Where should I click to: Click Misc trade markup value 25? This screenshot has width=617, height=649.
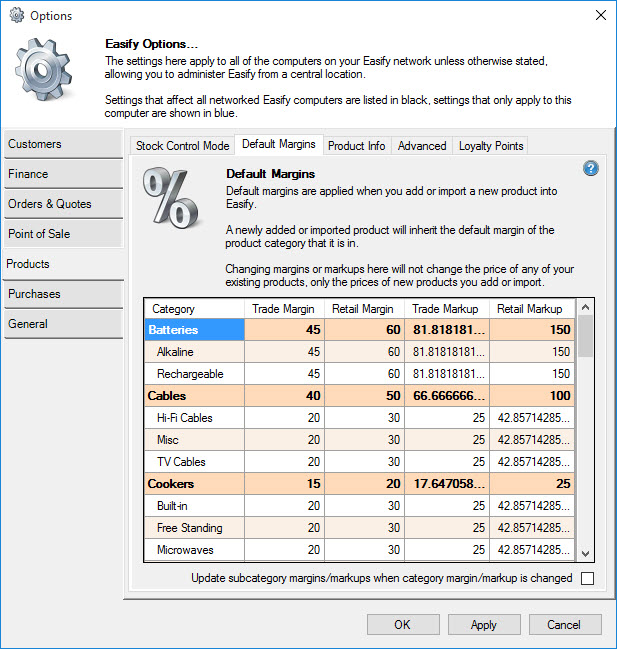click(x=447, y=440)
